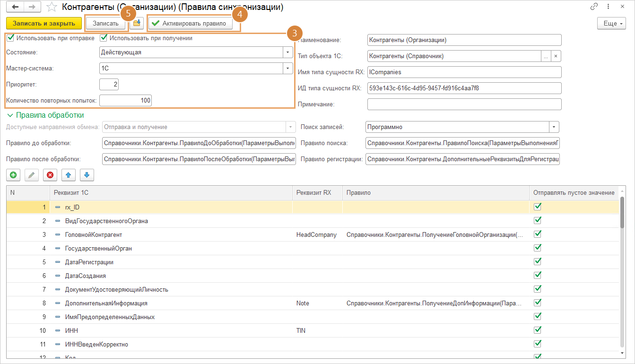Toggle 'Использовать при получении' checkbox
635x364 pixels.
click(x=104, y=38)
